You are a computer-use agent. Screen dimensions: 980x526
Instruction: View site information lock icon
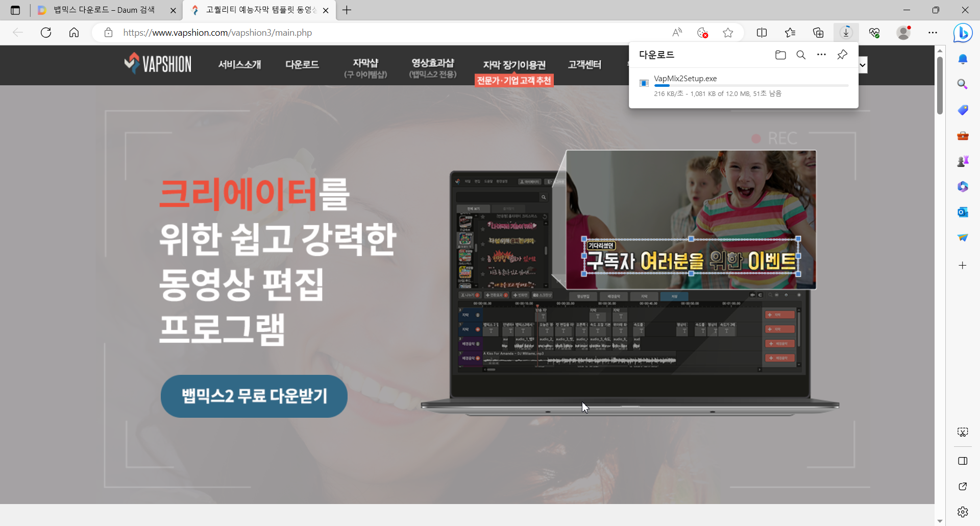click(x=108, y=33)
